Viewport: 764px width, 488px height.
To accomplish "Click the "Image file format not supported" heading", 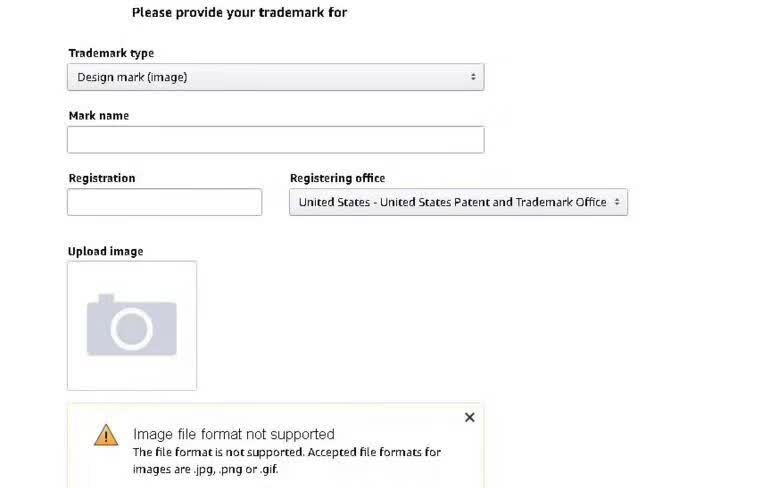I will (234, 434).
